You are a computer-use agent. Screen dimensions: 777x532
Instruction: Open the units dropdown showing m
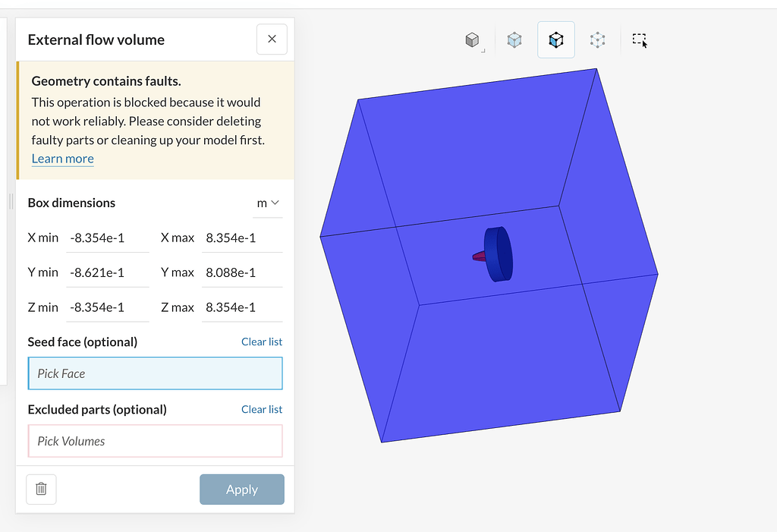tap(267, 203)
